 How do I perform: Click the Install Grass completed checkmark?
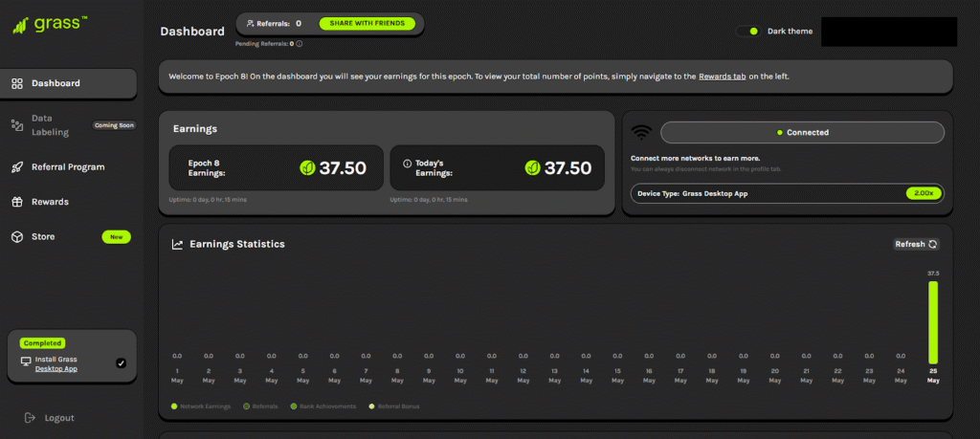pyautogui.click(x=121, y=363)
